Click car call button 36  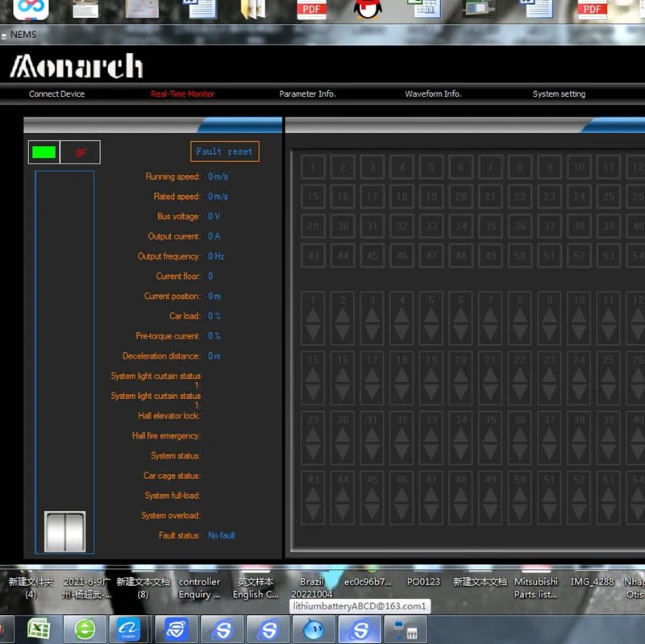point(520,226)
